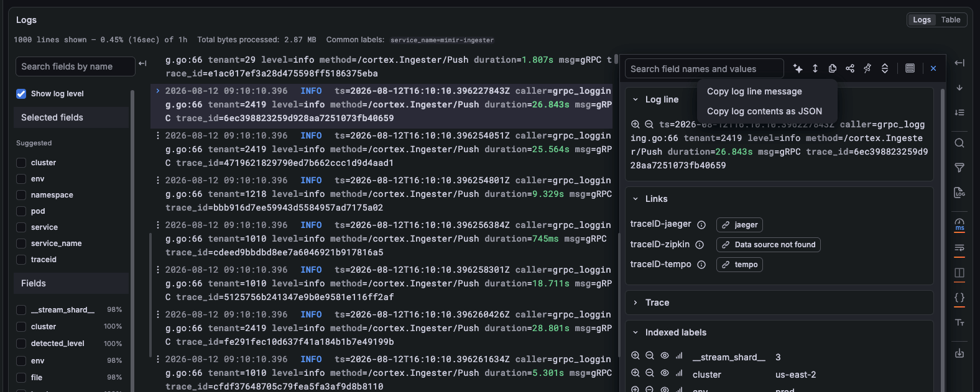The image size is (980, 392).
Task: Zoom out filter icon in Log line section
Action: 649,124
